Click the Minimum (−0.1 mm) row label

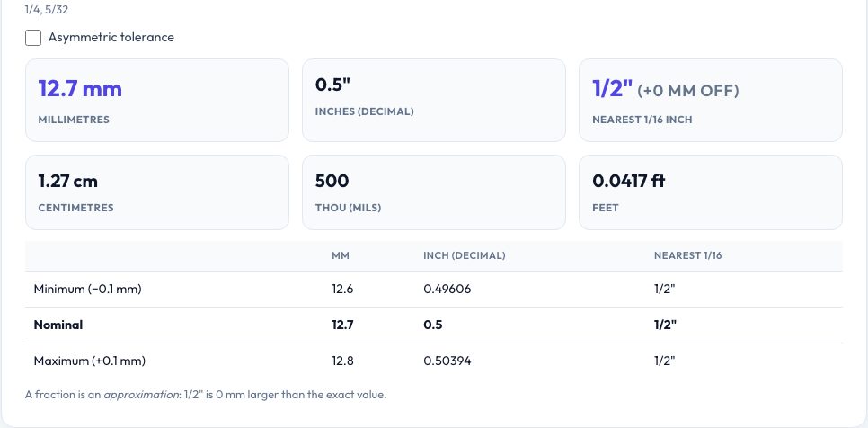(87, 289)
